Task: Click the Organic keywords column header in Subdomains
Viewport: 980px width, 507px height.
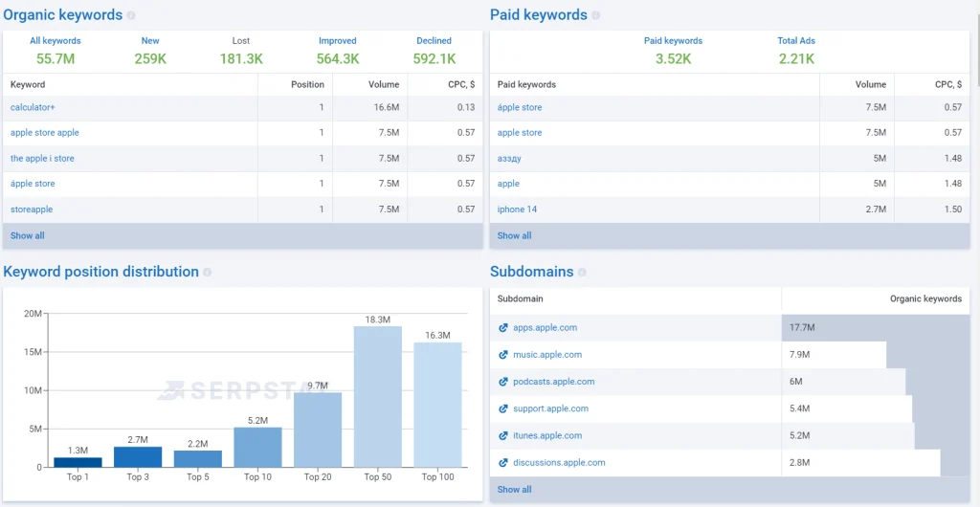Action: 925,299
